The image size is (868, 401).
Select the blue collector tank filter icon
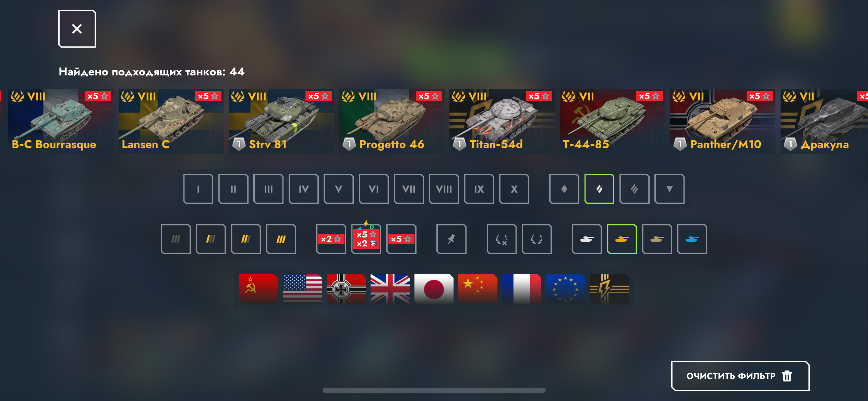[x=692, y=239]
